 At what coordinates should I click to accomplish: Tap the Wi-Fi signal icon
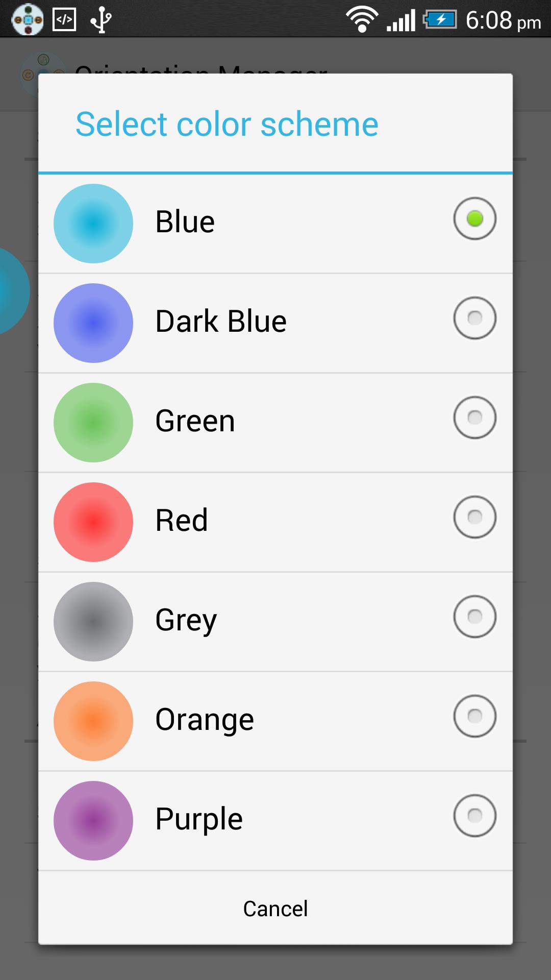tap(362, 19)
